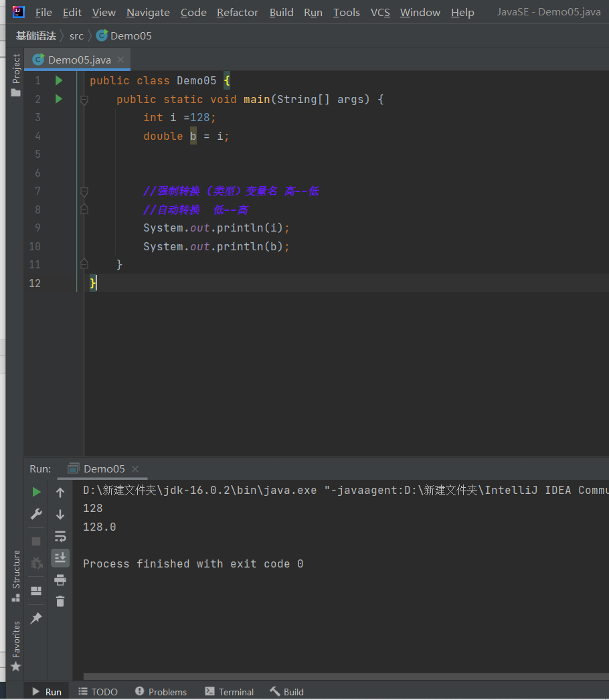The width and height of the screenshot is (609, 700).
Task: Toggle soft-wrap in the Run console
Action: coord(60,536)
